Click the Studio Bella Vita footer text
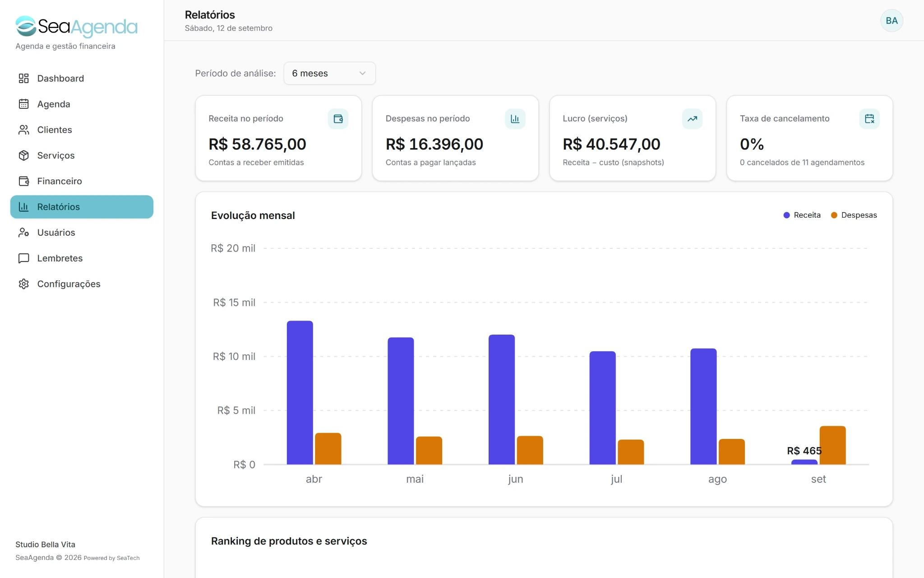 coord(45,545)
